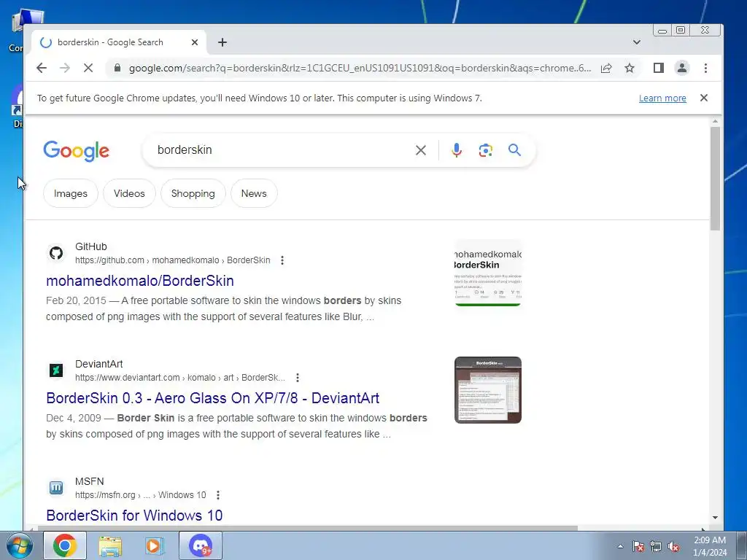Viewport: 747px width, 560px height.
Task: Clear the search query with X icon
Action: [x=421, y=150]
